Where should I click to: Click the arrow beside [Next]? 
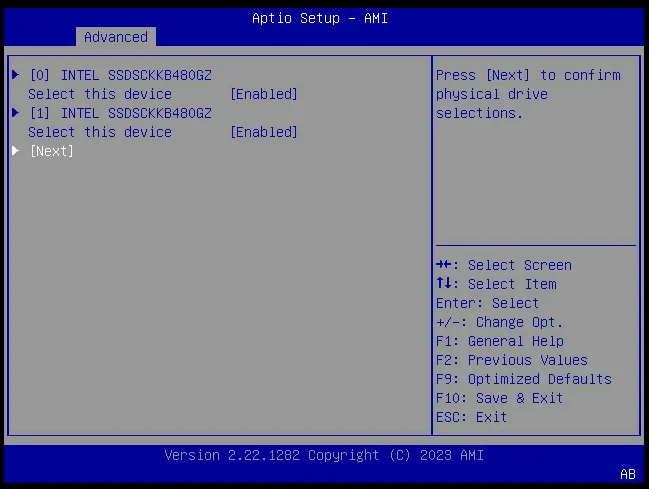[16, 151]
